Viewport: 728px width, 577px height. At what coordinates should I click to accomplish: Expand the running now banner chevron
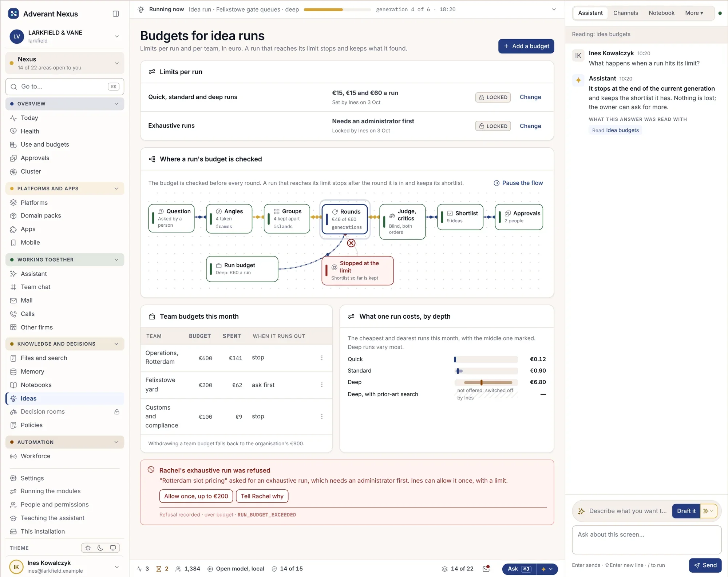coord(554,9)
